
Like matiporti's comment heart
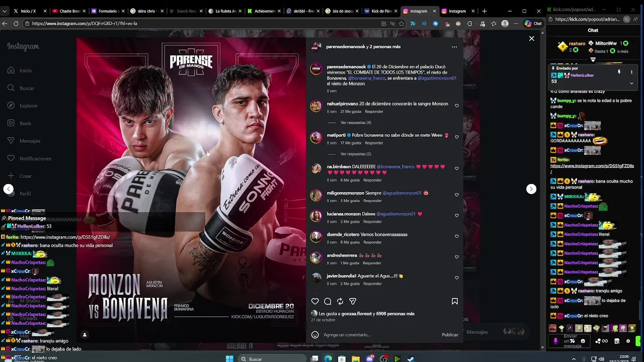[x=457, y=137]
